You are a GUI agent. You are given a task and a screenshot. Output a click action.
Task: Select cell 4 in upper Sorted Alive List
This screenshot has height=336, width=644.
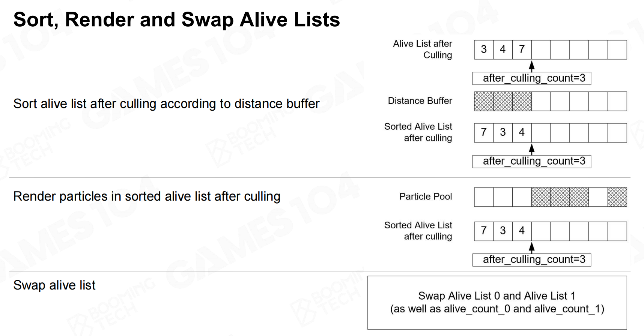(522, 133)
